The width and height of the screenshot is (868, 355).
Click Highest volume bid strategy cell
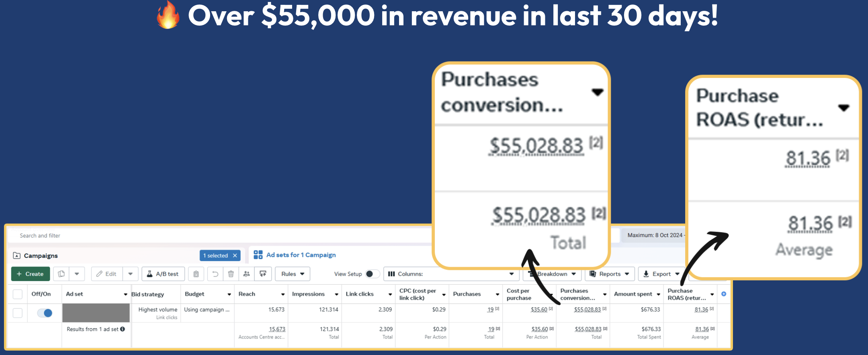tap(158, 310)
